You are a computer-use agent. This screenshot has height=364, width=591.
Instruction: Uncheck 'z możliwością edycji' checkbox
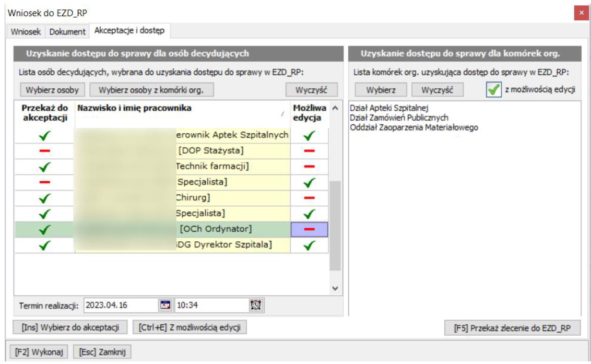coord(491,89)
